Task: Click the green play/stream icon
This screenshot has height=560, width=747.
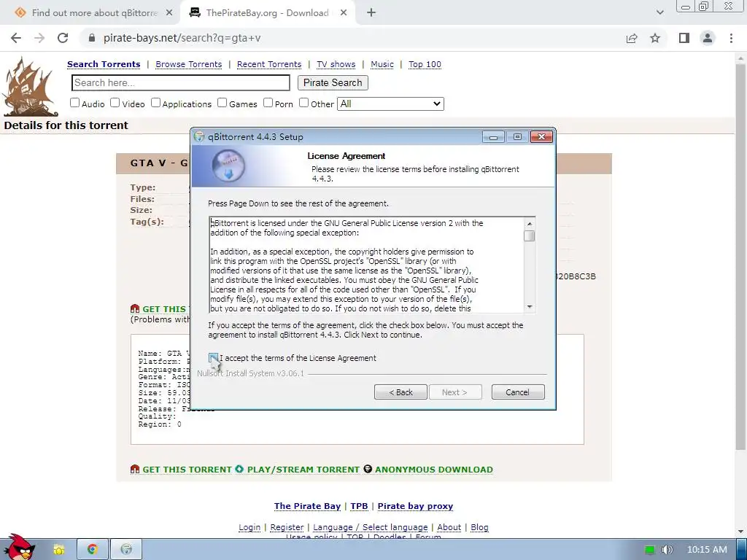Action: pyautogui.click(x=239, y=469)
